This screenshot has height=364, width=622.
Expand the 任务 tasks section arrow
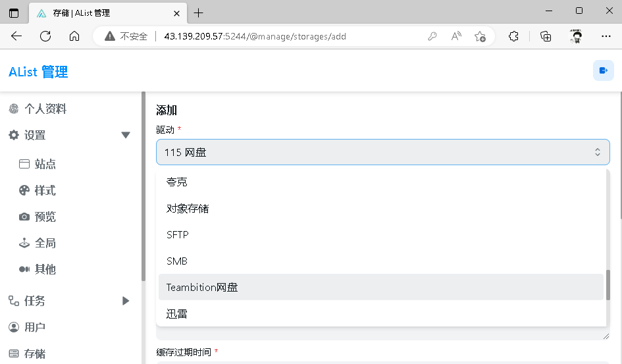point(126,301)
